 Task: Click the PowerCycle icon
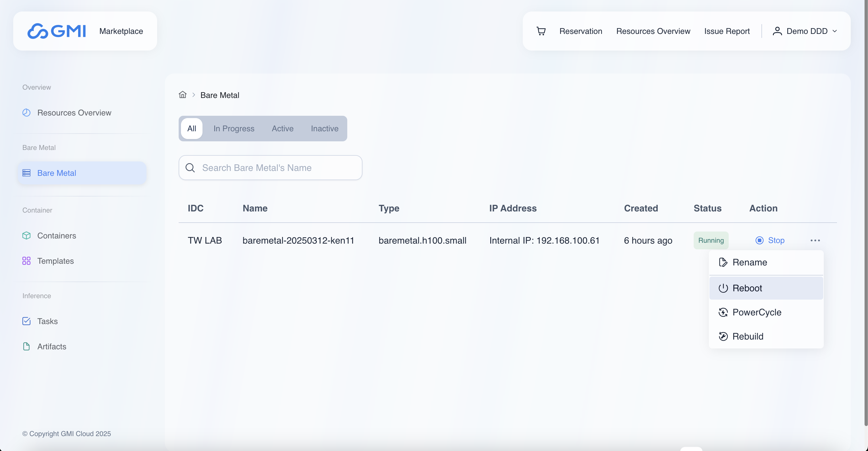tap(723, 313)
